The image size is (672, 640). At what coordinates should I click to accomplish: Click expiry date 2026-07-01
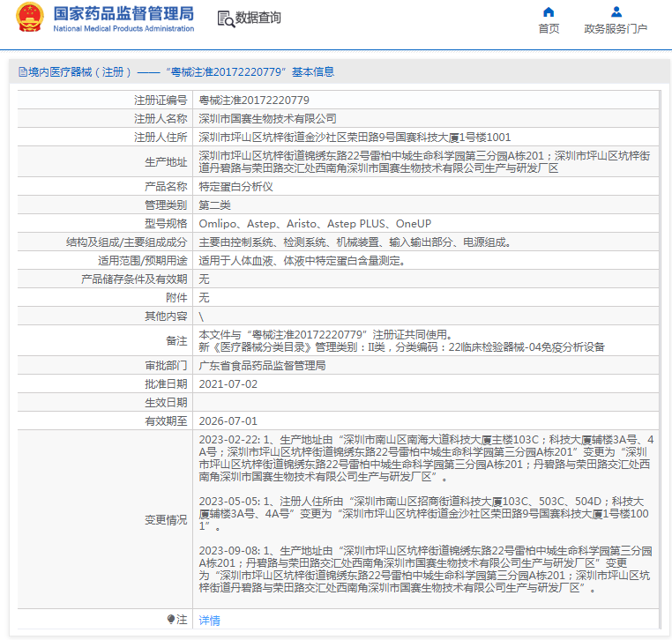click(228, 421)
